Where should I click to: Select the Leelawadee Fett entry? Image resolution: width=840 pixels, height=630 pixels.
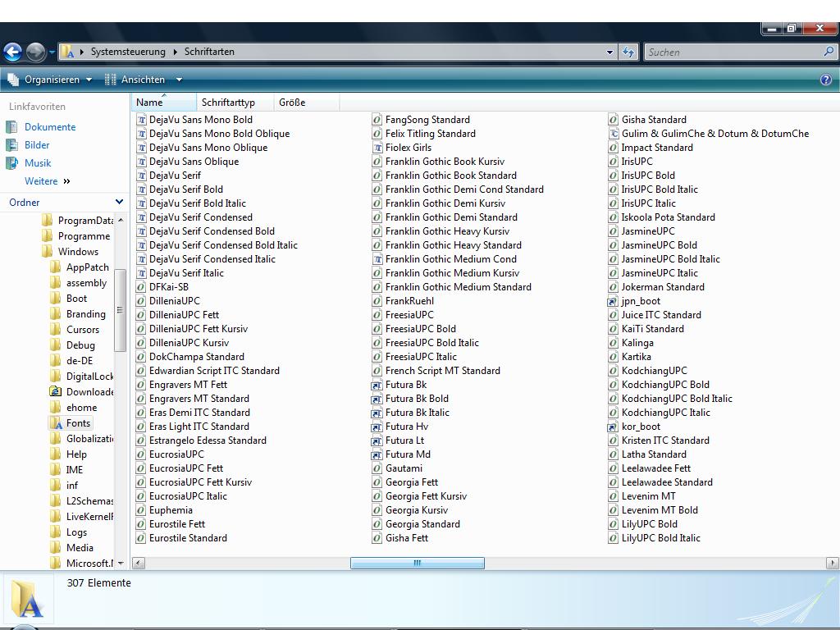[x=656, y=468]
